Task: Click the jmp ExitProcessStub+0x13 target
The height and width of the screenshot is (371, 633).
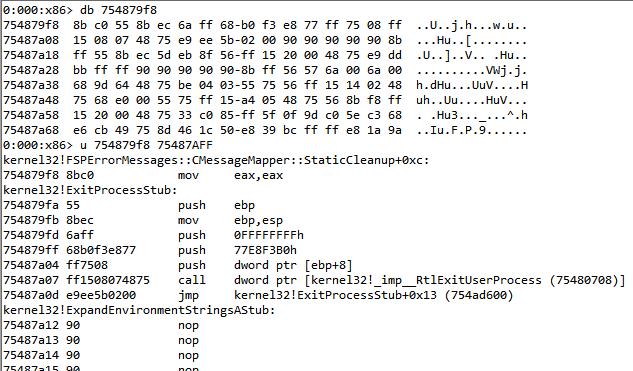Action: 373,295
